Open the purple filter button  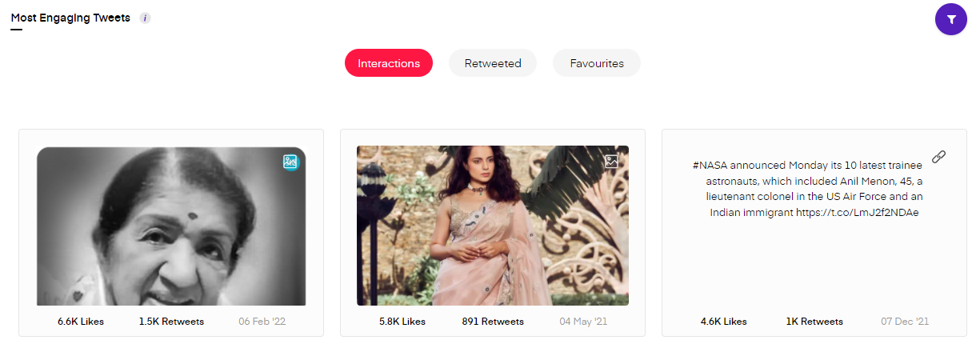[x=950, y=19]
